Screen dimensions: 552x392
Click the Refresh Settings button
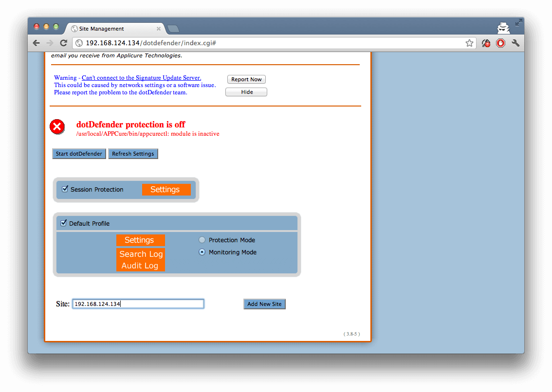click(133, 154)
